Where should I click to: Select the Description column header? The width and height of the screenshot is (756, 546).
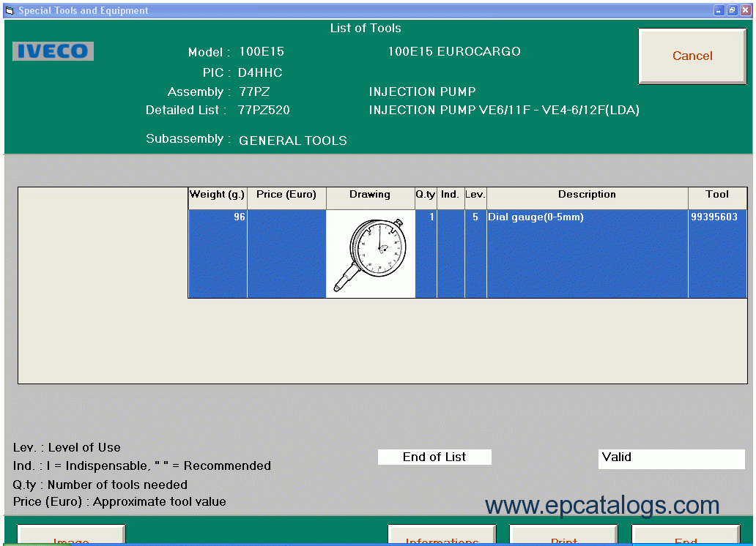588,198
